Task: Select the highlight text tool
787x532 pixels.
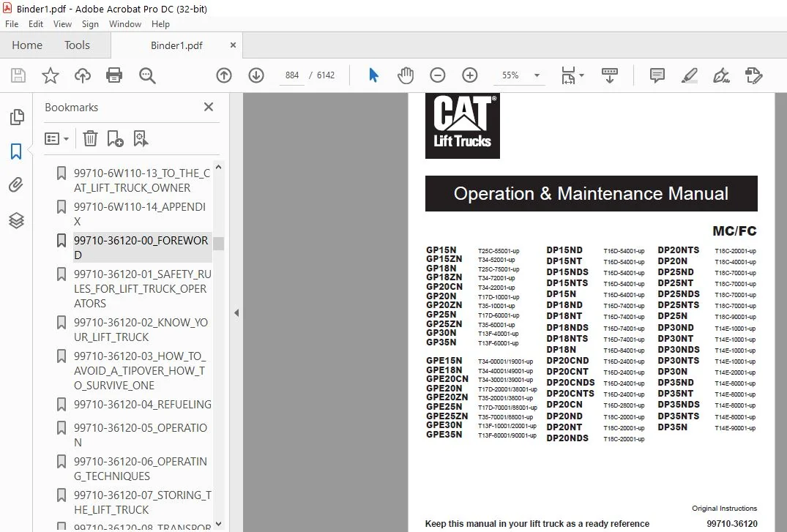Action: (689, 75)
